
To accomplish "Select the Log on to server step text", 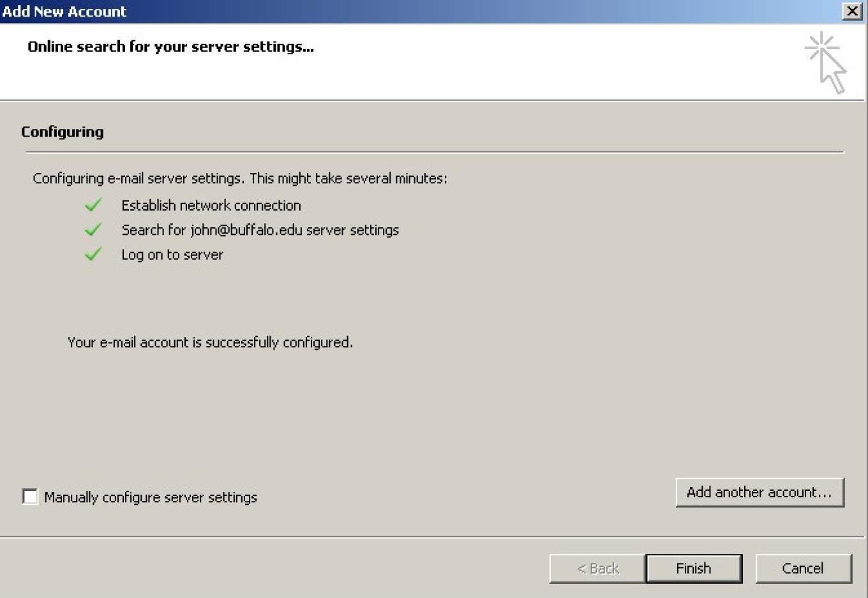I will click(x=172, y=255).
